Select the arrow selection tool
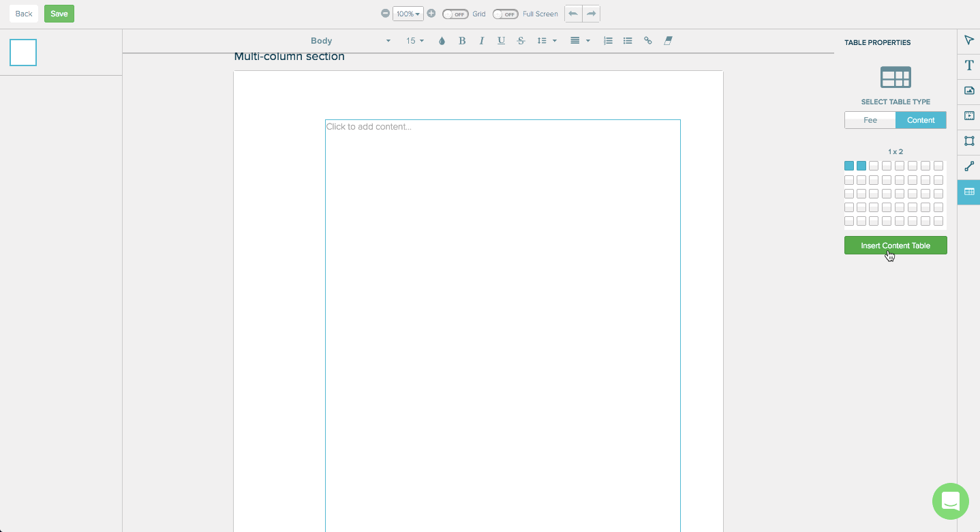 click(968, 40)
